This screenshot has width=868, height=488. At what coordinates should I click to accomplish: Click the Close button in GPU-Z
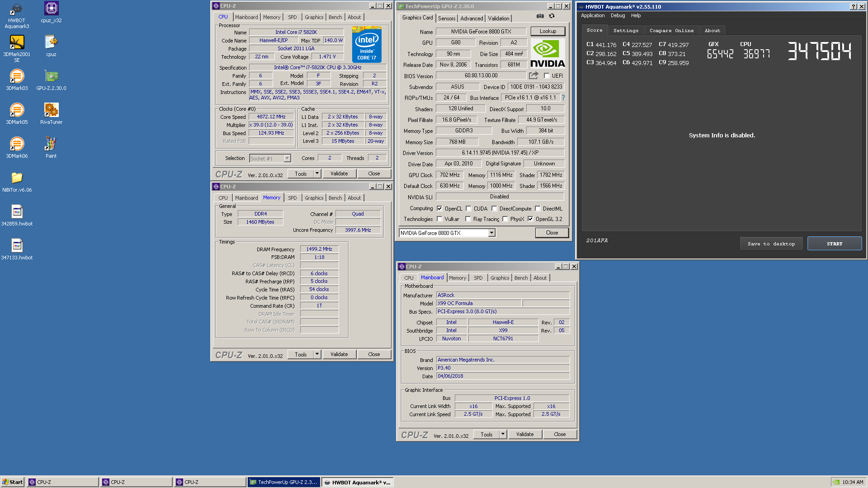pyautogui.click(x=552, y=233)
